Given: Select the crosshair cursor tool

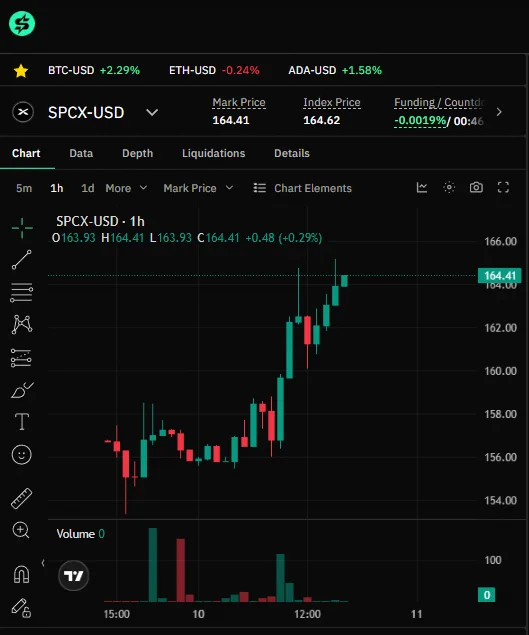Looking at the screenshot, I should (22, 228).
